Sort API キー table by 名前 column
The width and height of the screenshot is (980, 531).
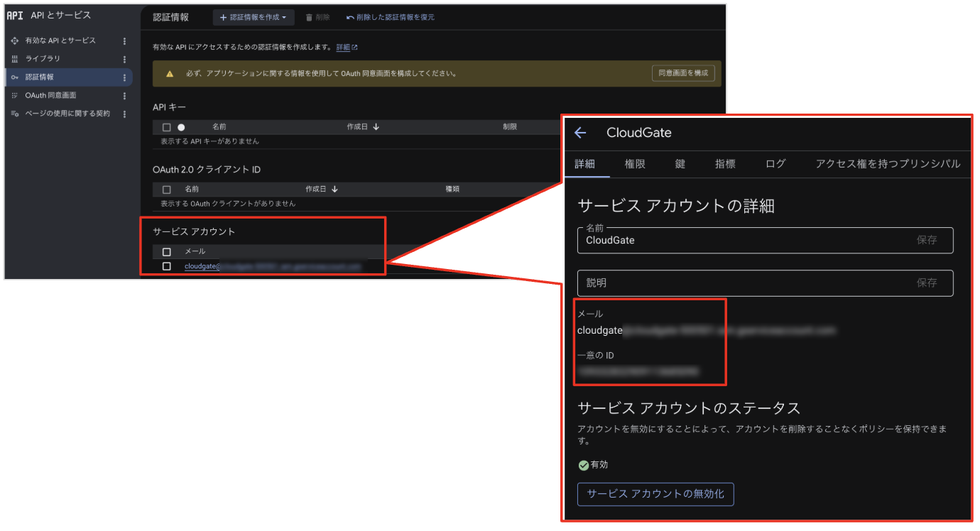219,127
